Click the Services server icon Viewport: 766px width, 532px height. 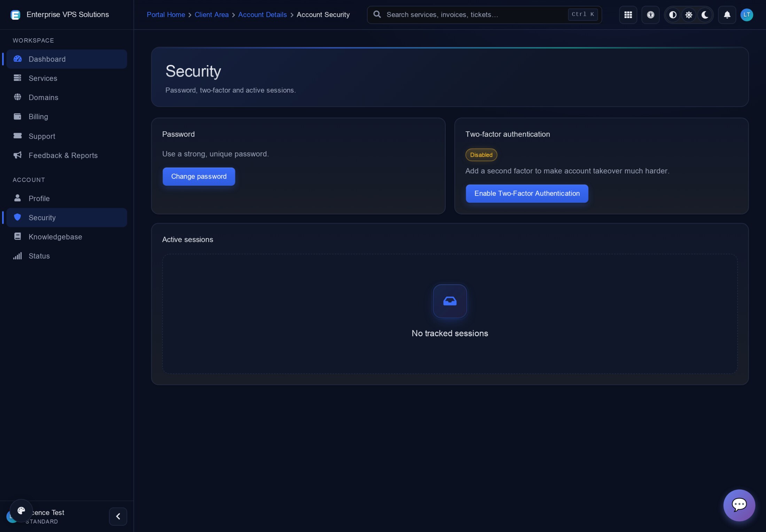point(17,78)
